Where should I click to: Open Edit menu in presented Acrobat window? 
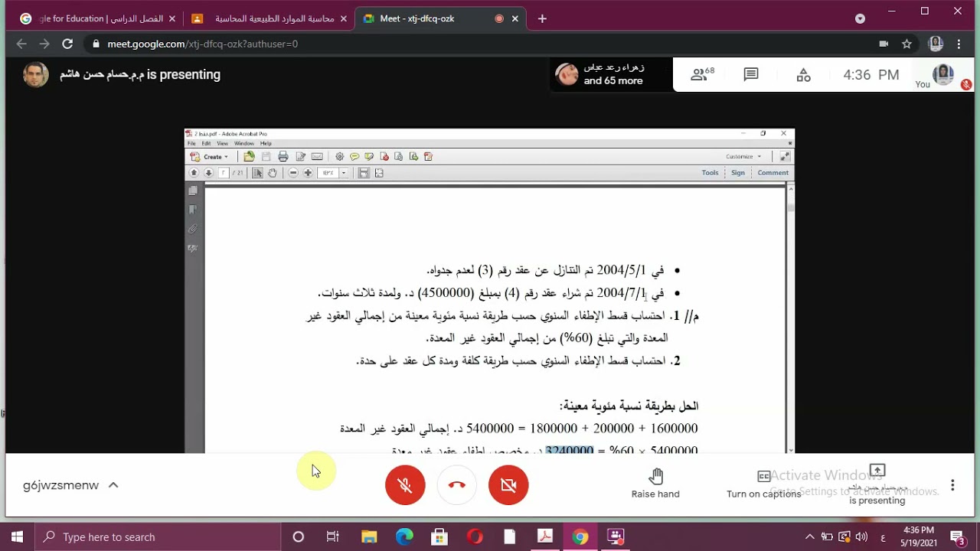tap(206, 143)
